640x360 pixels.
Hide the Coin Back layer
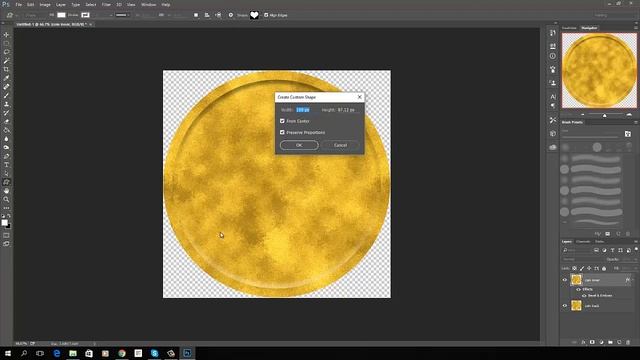point(565,306)
